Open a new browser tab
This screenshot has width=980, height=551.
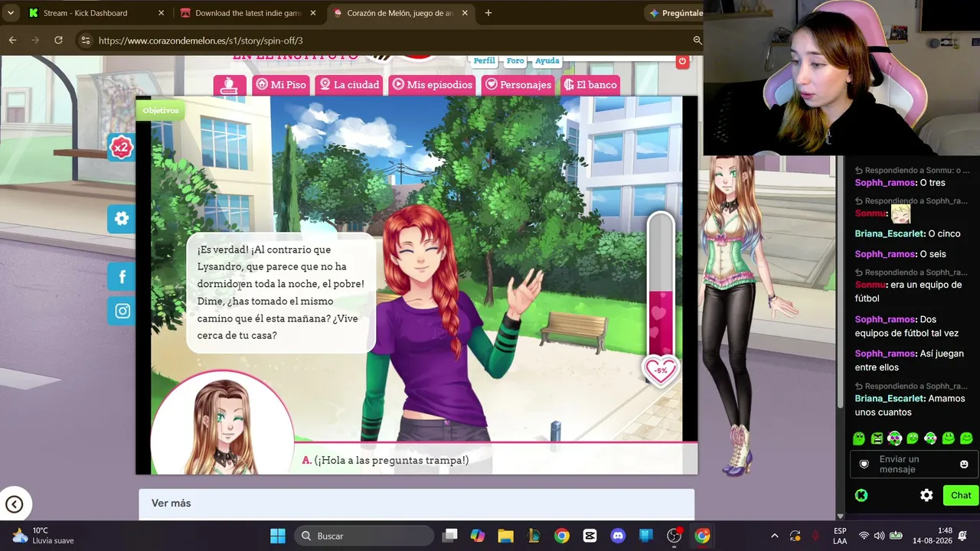488,13
